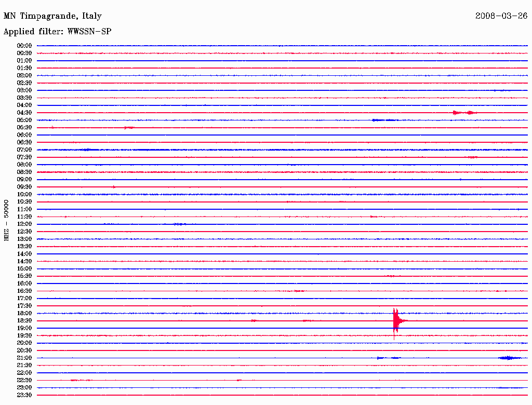Viewport: 532px width, 405px height.
Task: Click the 10:30 time label
Action: [x=24, y=201]
